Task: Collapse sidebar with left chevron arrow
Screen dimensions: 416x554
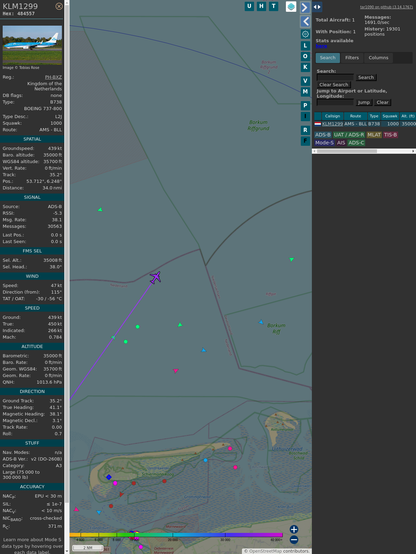Action: tap(305, 22)
